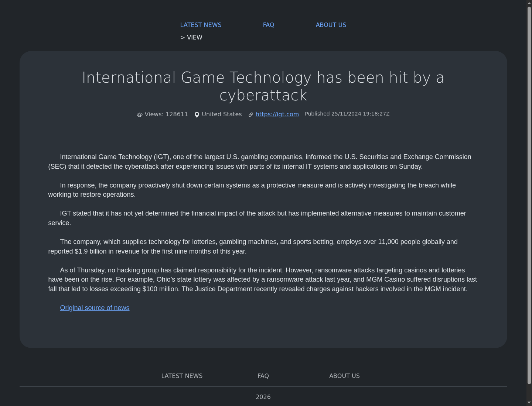Click the Views: 128611 counter text

pyautogui.click(x=166, y=114)
